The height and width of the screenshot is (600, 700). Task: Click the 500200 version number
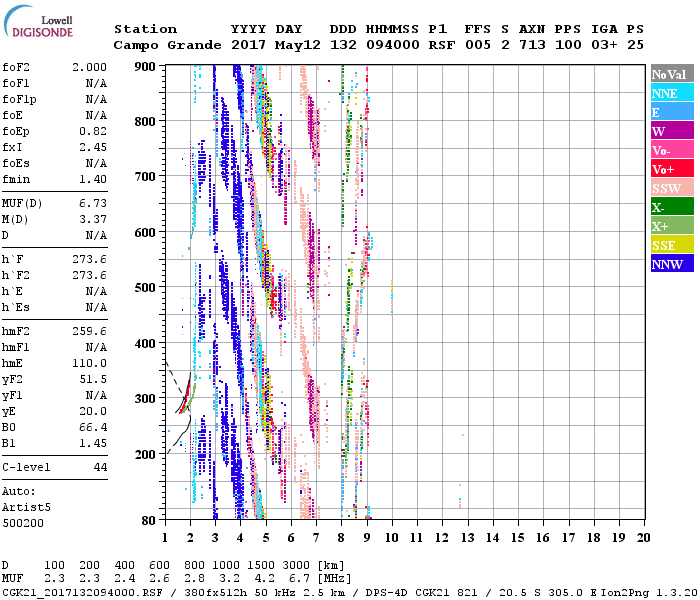[23, 523]
